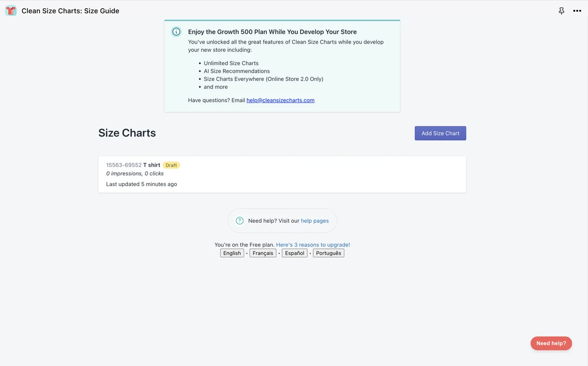Switch language to Français
588x366 pixels.
[x=263, y=253]
